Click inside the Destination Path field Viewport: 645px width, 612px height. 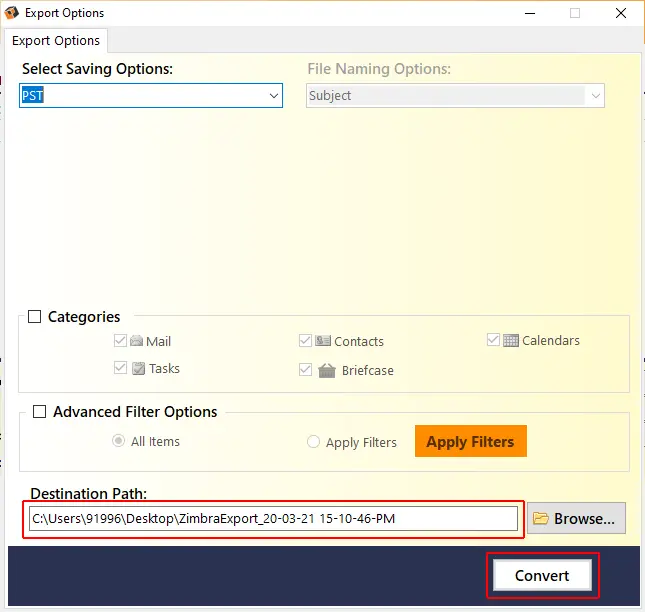pyautogui.click(x=273, y=518)
